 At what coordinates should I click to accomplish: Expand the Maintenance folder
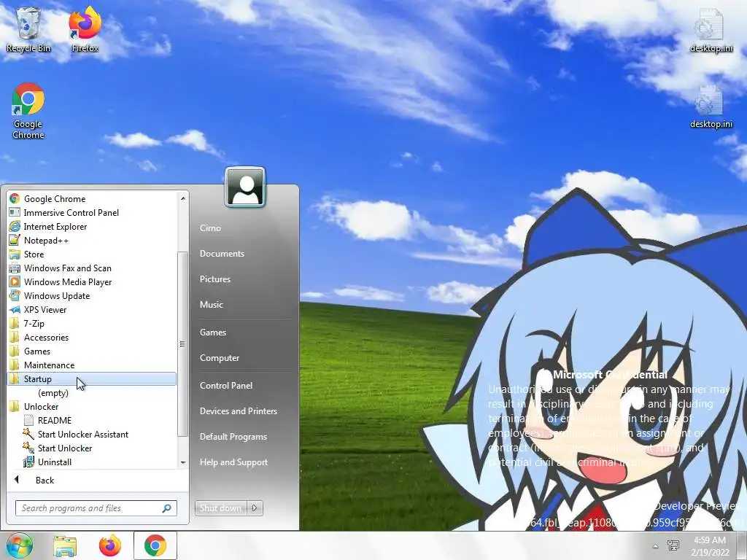[92, 365]
